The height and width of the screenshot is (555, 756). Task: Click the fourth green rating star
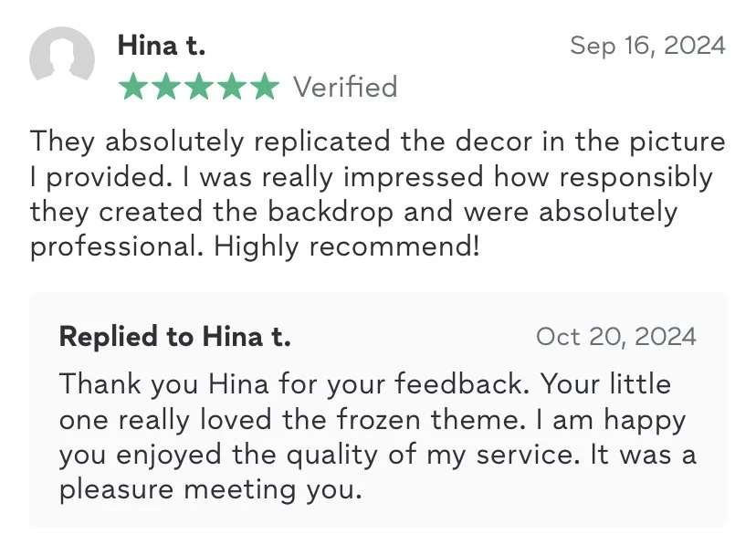(x=232, y=87)
